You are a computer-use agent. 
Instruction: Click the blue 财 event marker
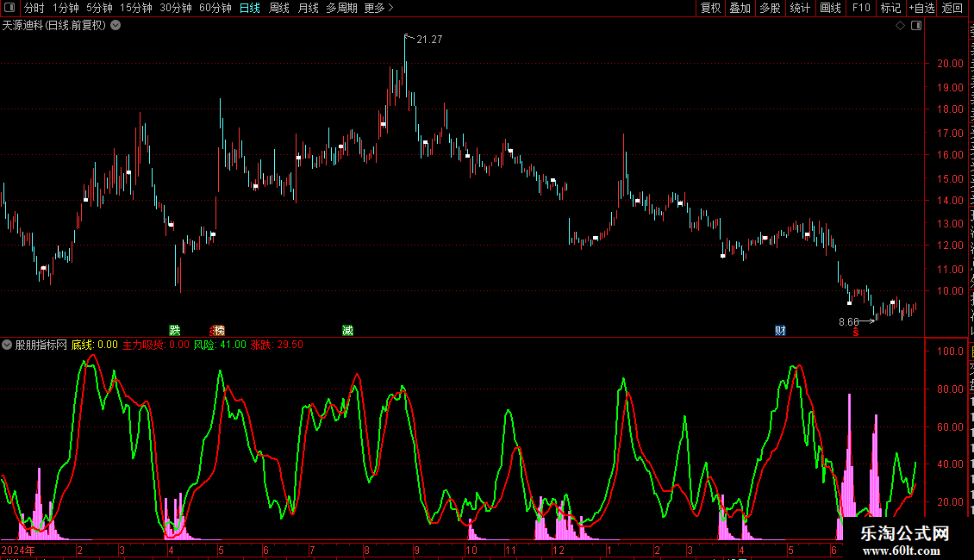pos(780,330)
